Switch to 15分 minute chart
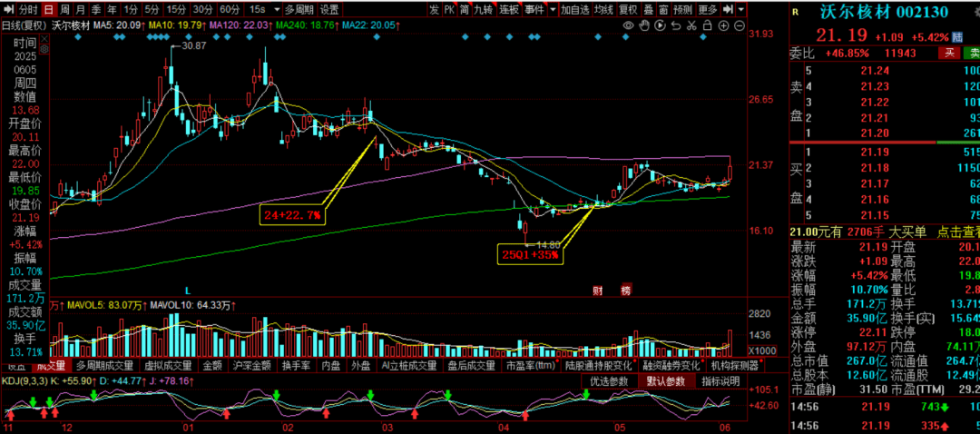The image size is (980, 434). [x=176, y=9]
